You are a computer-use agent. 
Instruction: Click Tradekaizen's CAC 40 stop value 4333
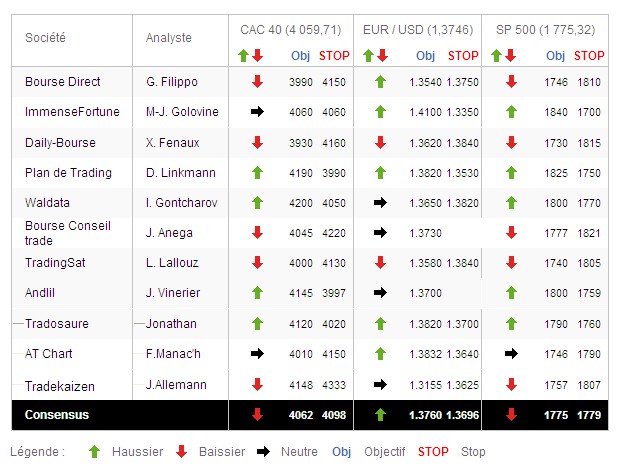(334, 385)
